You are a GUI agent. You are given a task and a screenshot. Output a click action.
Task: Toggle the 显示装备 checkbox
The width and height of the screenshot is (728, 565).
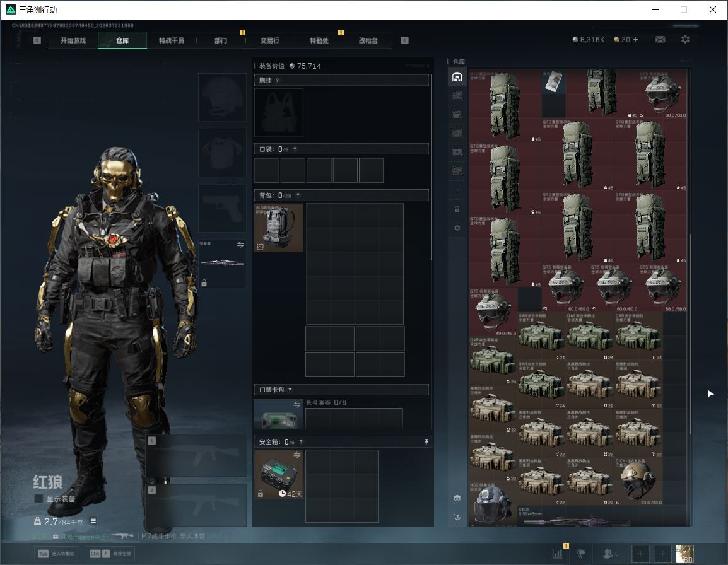coord(39,499)
